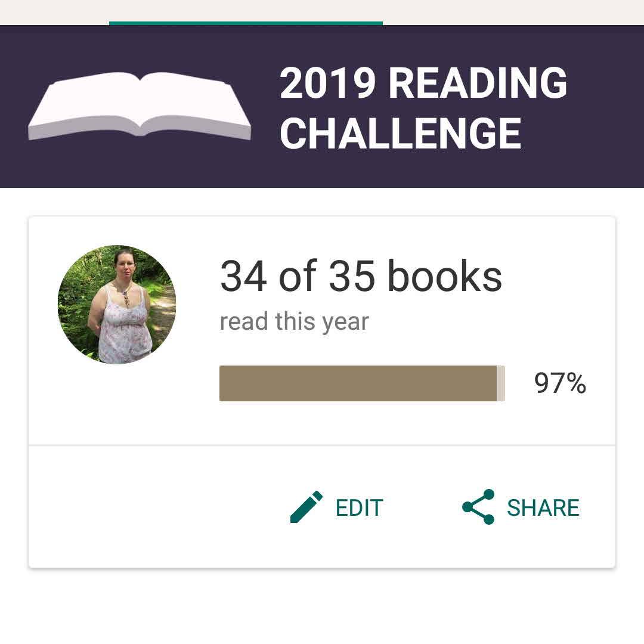Select the green active tab indicator
The image size is (644, 644).
[246, 23]
